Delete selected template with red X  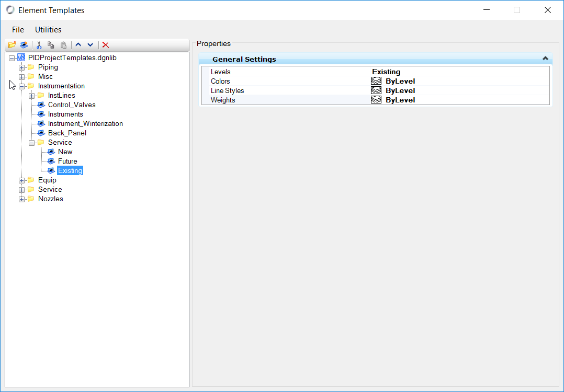click(105, 45)
